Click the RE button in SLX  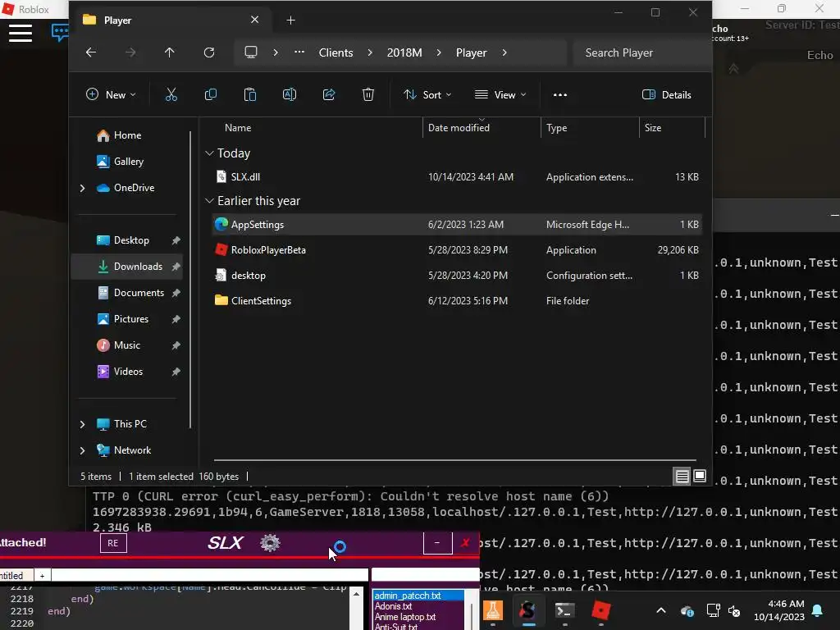pos(113,543)
